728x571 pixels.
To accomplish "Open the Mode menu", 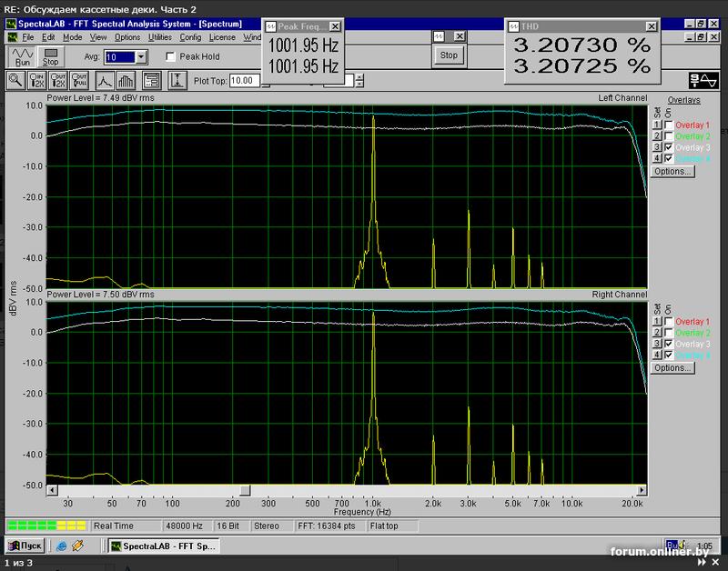I will [x=72, y=37].
